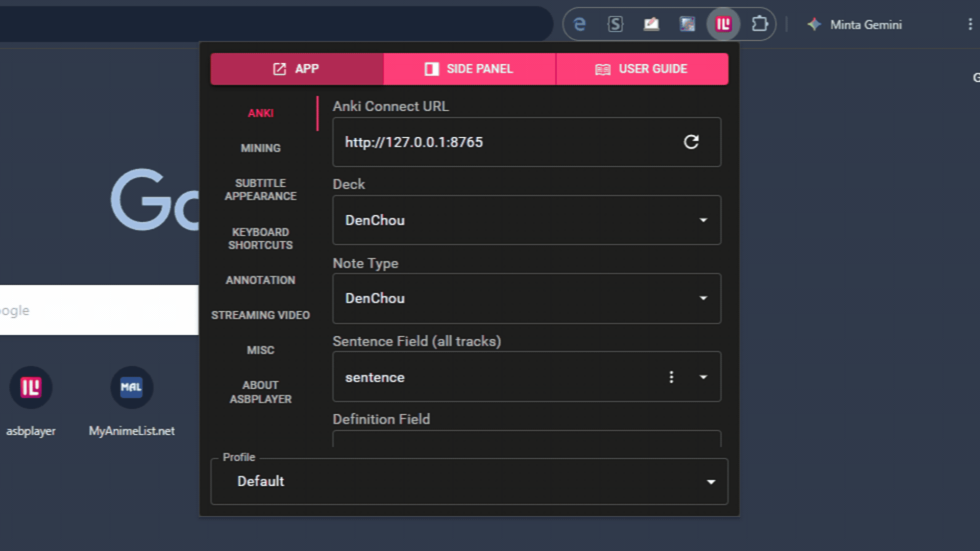
Task: Open the Chrome extensions puzzle icon
Action: pos(759,24)
